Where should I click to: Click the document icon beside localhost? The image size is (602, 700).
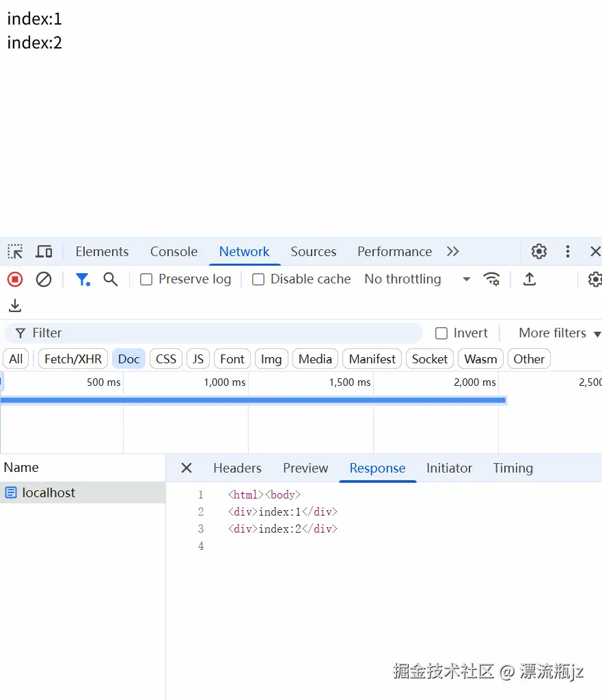(x=11, y=493)
